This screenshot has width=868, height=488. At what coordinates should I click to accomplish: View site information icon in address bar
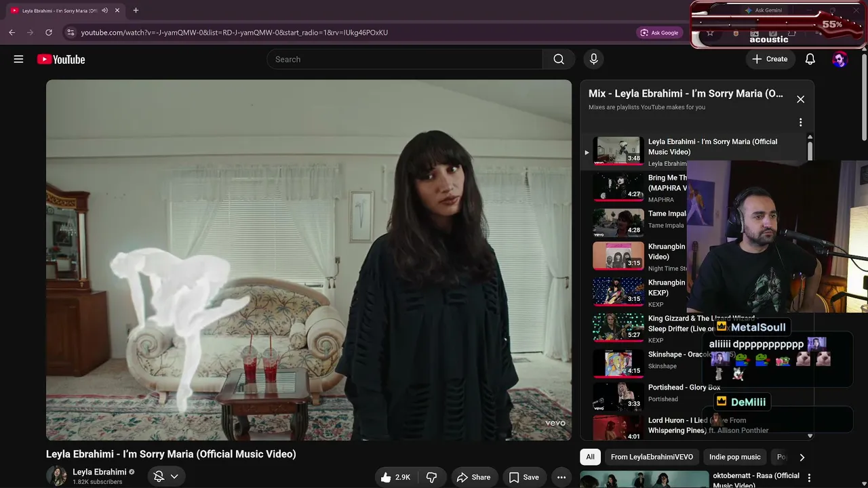coord(70,32)
